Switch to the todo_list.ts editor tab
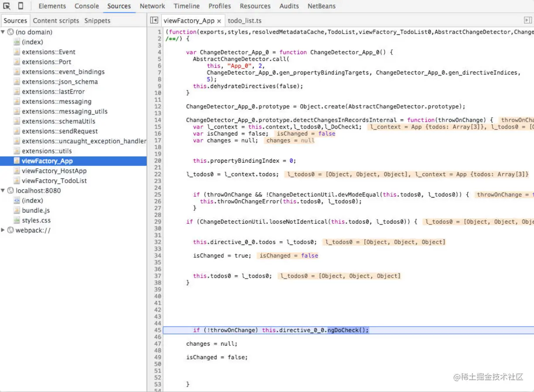Screen dimensions: 534x392 [x=245, y=20]
